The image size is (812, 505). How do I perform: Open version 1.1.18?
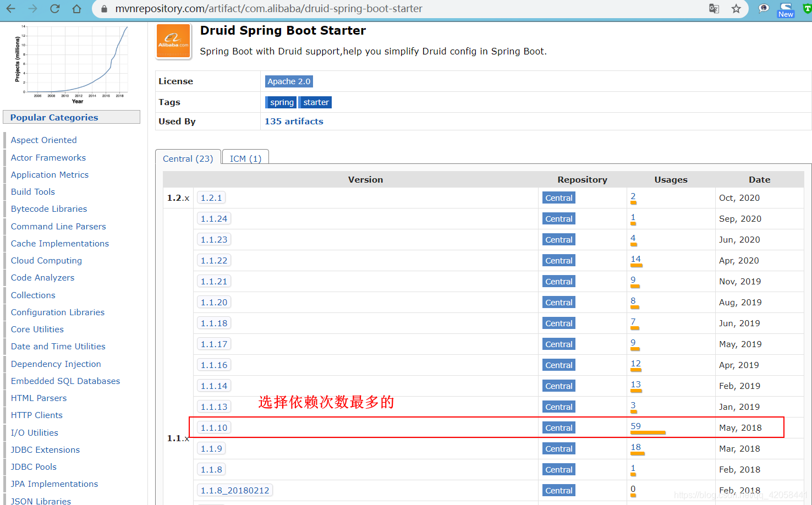pyautogui.click(x=214, y=323)
